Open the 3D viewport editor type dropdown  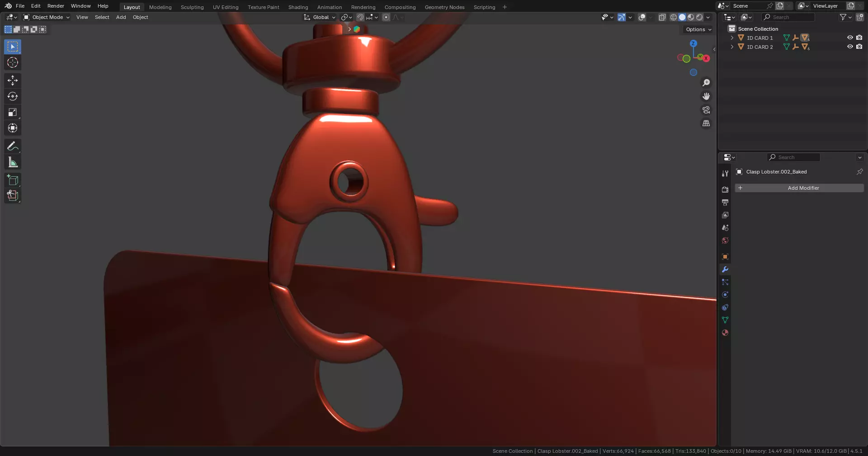(11, 17)
